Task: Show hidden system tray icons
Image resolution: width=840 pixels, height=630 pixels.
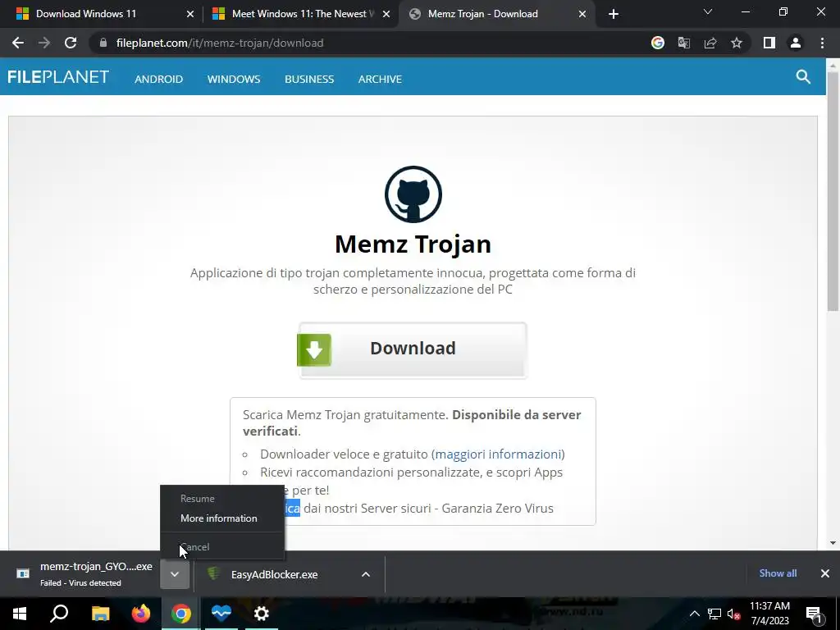Action: point(694,614)
